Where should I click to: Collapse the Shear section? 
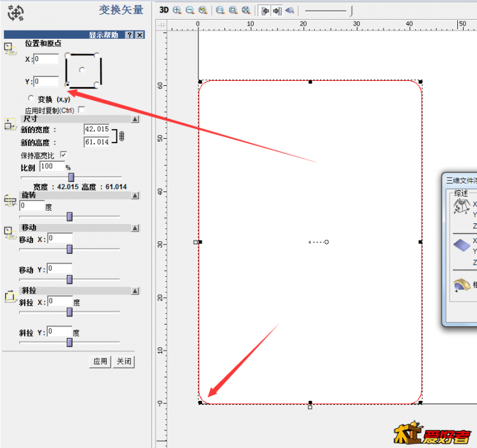click(135, 291)
